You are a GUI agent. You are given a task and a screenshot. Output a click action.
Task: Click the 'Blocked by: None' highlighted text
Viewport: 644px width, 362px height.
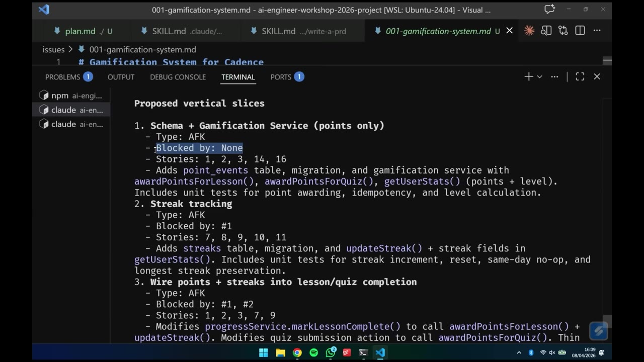pyautogui.click(x=199, y=148)
